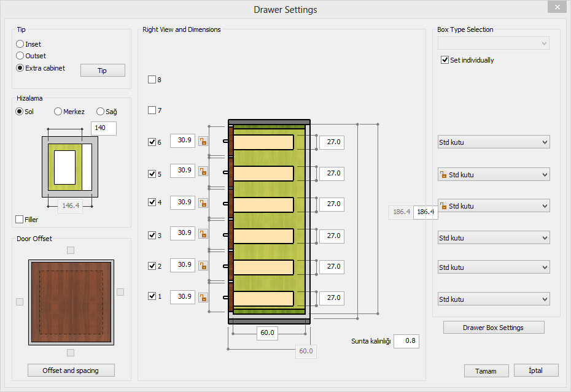571x392 pixels.
Task: Expand the locked Std kutu dropdown for drawer 5
Action: coord(493,175)
